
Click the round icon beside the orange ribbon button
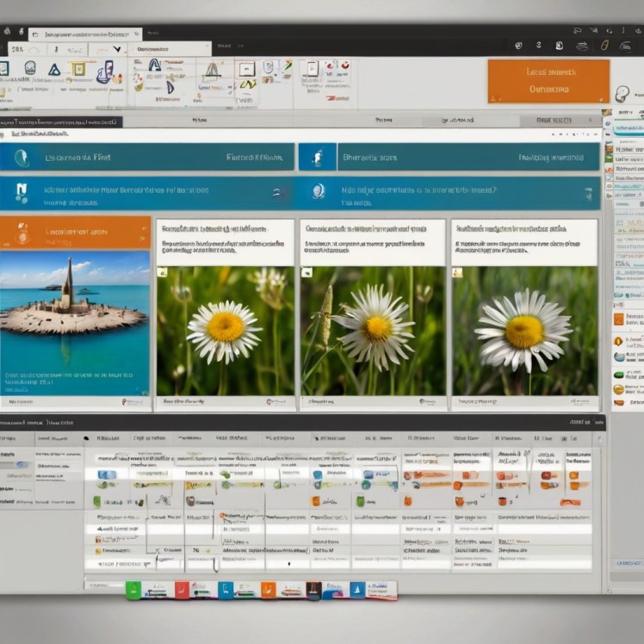(x=622, y=93)
